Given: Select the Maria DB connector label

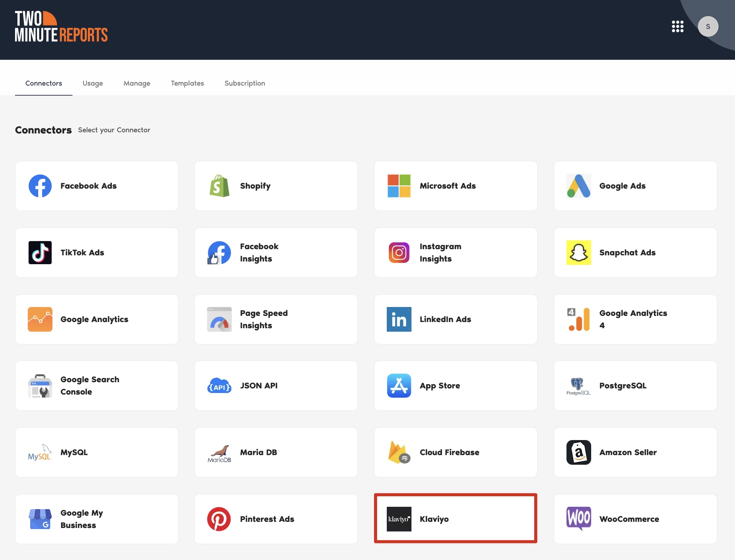Looking at the screenshot, I should click(x=258, y=452).
